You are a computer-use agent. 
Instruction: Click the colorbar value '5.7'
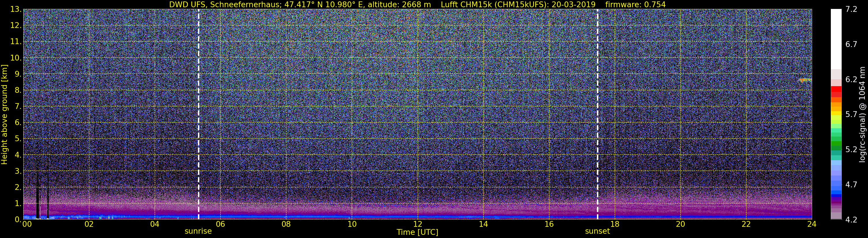(851, 115)
